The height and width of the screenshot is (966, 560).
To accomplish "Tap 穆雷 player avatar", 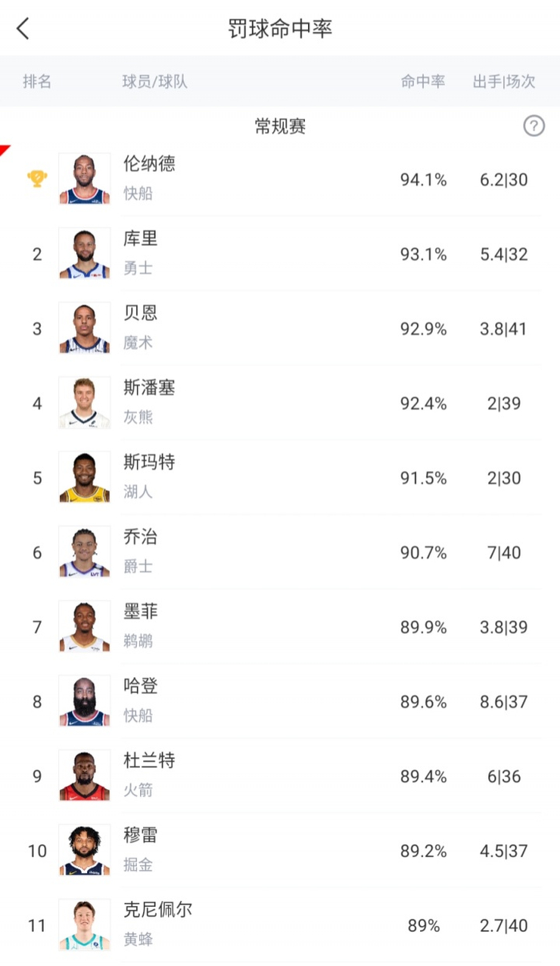I will 85,850.
